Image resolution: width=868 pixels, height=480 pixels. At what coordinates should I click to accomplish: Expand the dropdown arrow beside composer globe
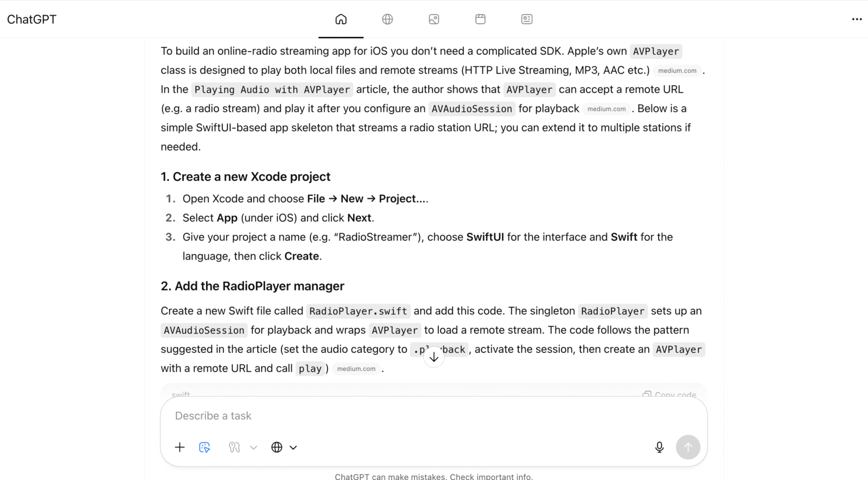pyautogui.click(x=293, y=447)
